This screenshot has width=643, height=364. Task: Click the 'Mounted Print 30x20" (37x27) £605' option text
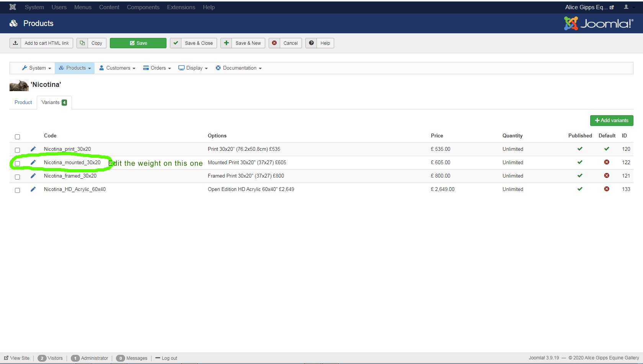coord(247,162)
